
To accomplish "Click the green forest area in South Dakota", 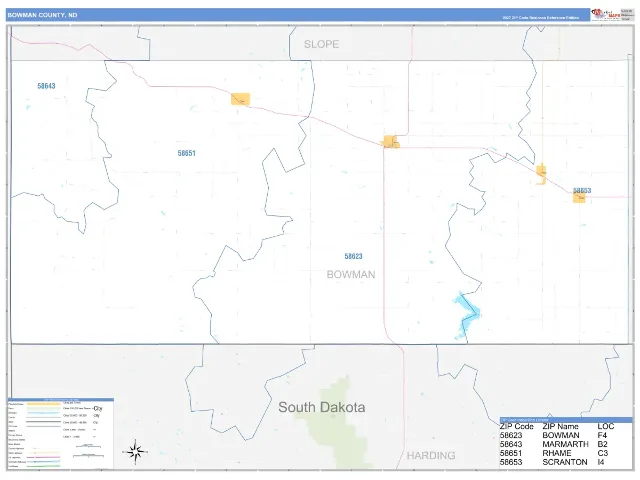I will coord(337,422).
